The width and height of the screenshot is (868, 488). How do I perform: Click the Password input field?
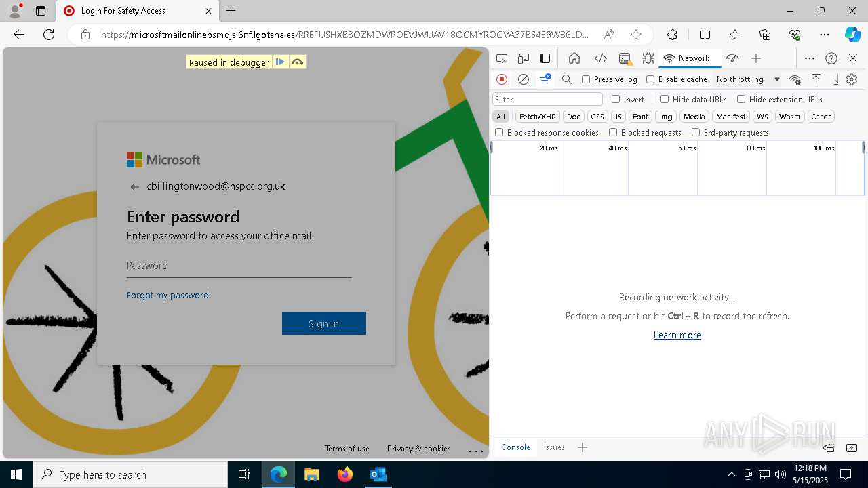pos(239,266)
